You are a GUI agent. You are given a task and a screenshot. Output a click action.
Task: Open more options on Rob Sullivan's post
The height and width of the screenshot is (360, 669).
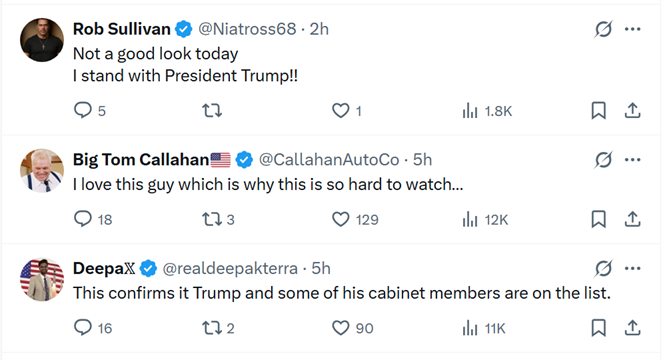(633, 29)
